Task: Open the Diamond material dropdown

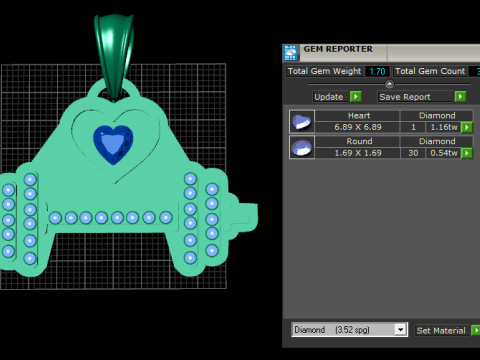Action: [x=400, y=330]
